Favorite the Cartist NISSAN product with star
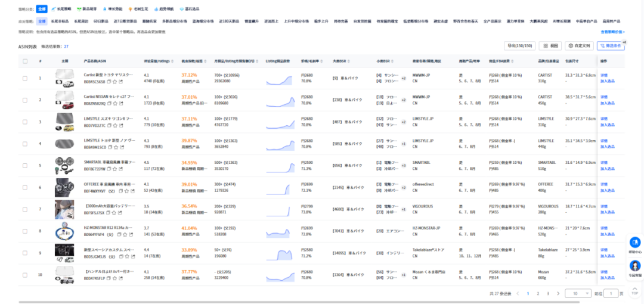 [115, 104]
